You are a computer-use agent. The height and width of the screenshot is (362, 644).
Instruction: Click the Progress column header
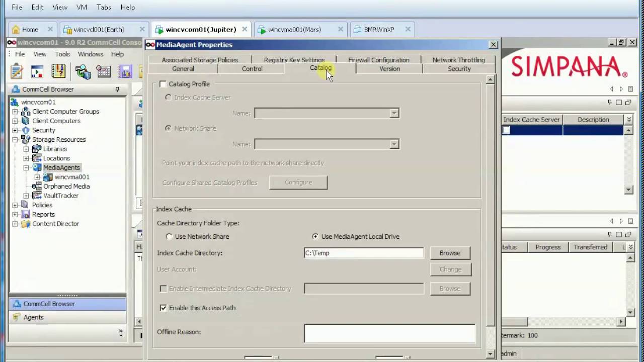pos(548,247)
